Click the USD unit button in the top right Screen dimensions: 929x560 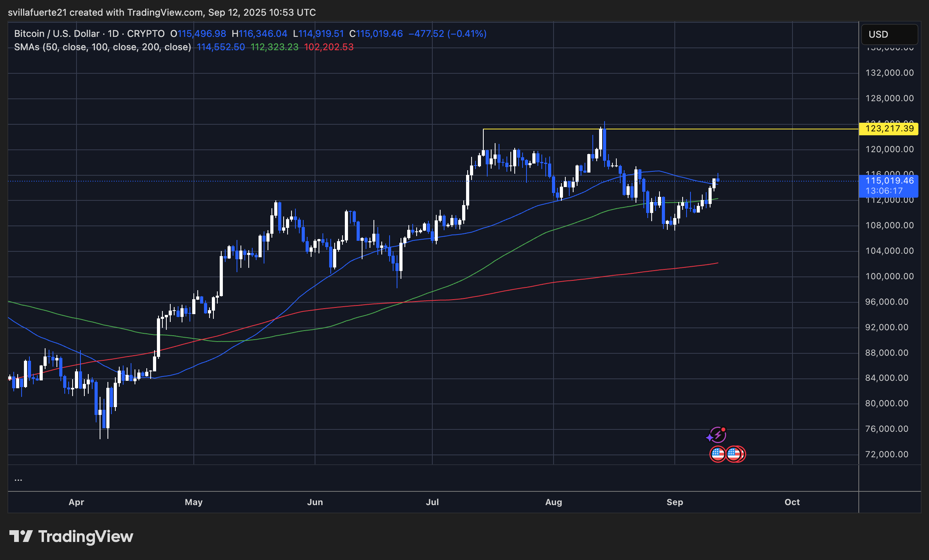(889, 35)
